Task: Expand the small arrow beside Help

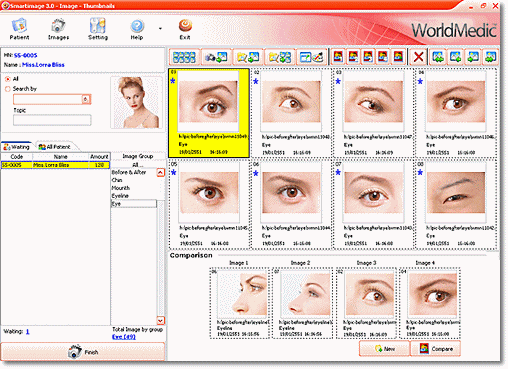Action: 160,29
